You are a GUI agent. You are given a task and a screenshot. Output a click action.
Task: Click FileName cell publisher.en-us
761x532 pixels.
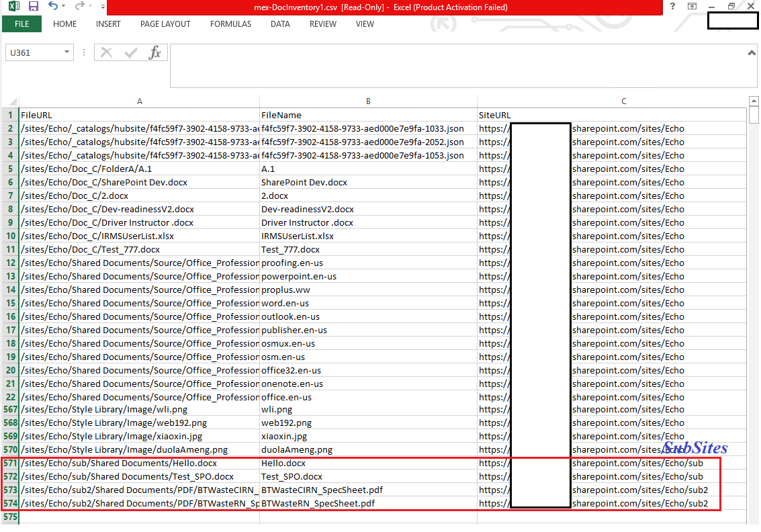point(368,330)
